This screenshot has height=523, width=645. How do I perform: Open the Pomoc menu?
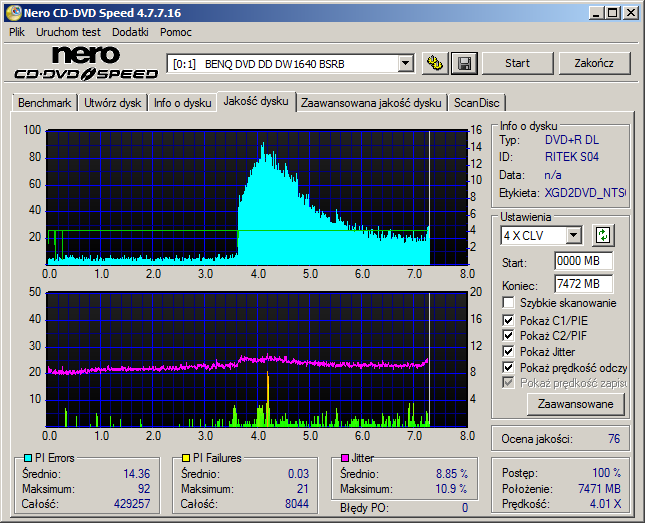point(176,32)
